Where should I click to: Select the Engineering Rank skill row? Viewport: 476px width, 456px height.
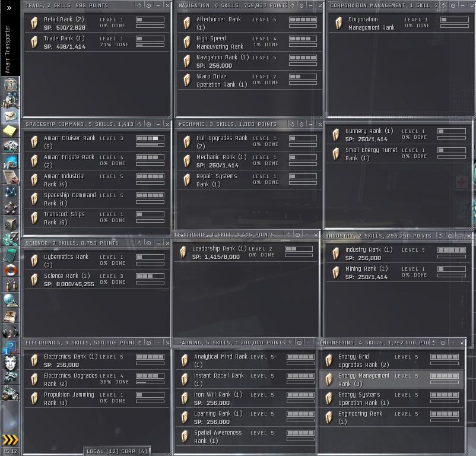point(392,417)
